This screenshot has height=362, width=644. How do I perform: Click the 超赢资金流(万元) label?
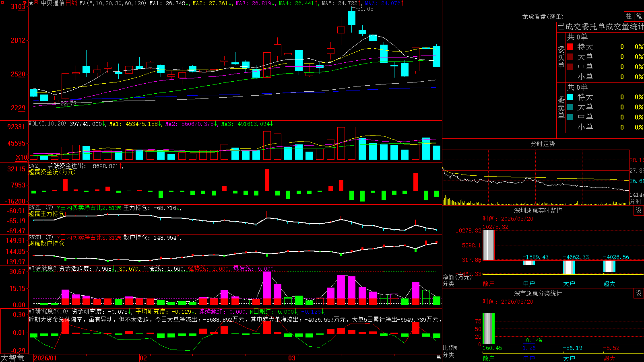[x=52, y=172]
